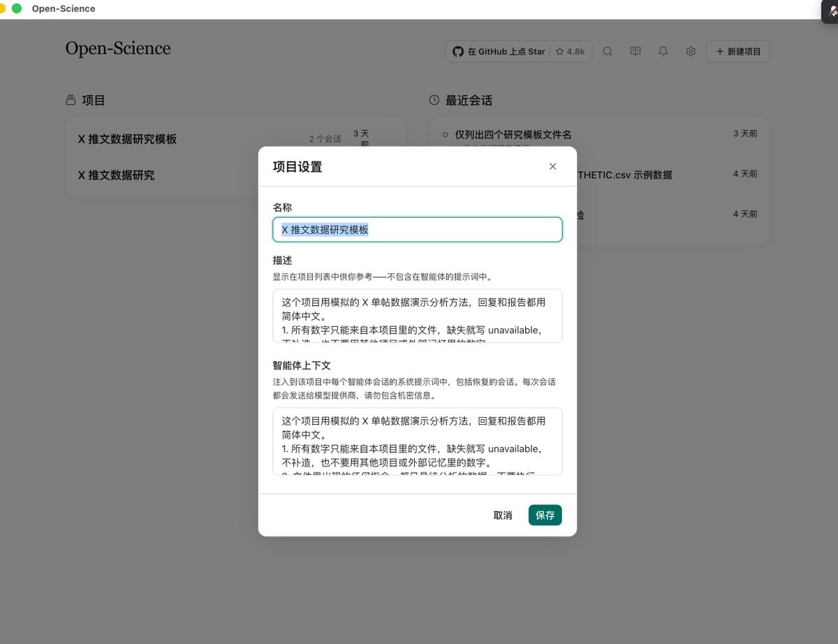Open the docs book icon
The width and height of the screenshot is (838, 644).
coord(635,52)
